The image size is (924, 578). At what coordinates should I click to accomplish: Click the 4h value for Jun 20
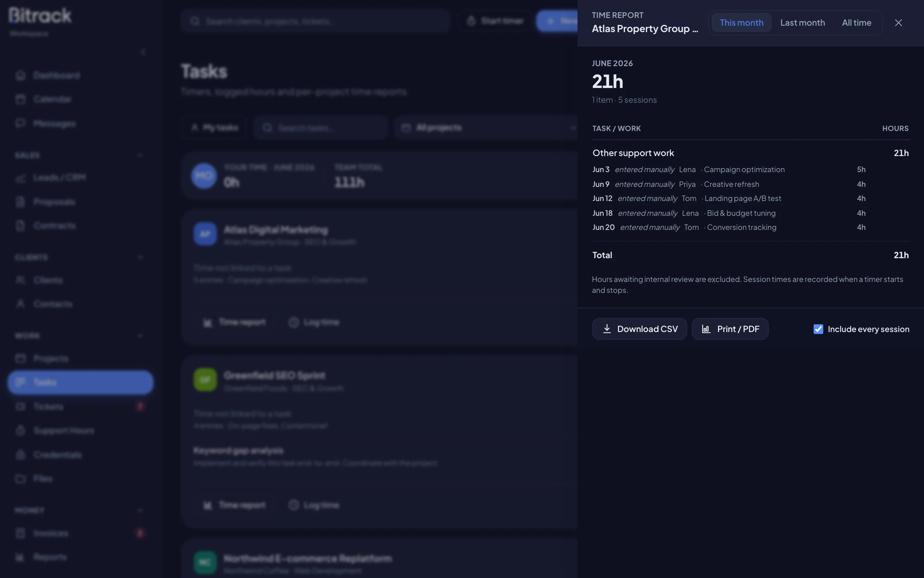[x=861, y=227]
